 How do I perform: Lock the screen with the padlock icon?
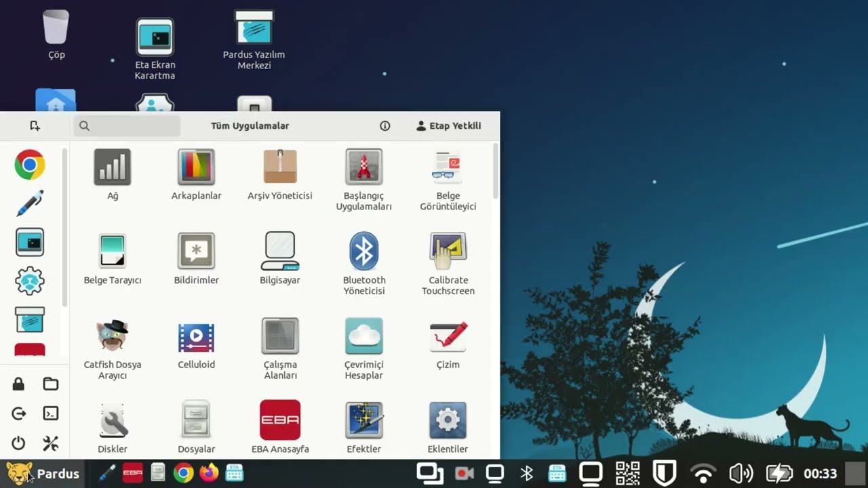[18, 384]
